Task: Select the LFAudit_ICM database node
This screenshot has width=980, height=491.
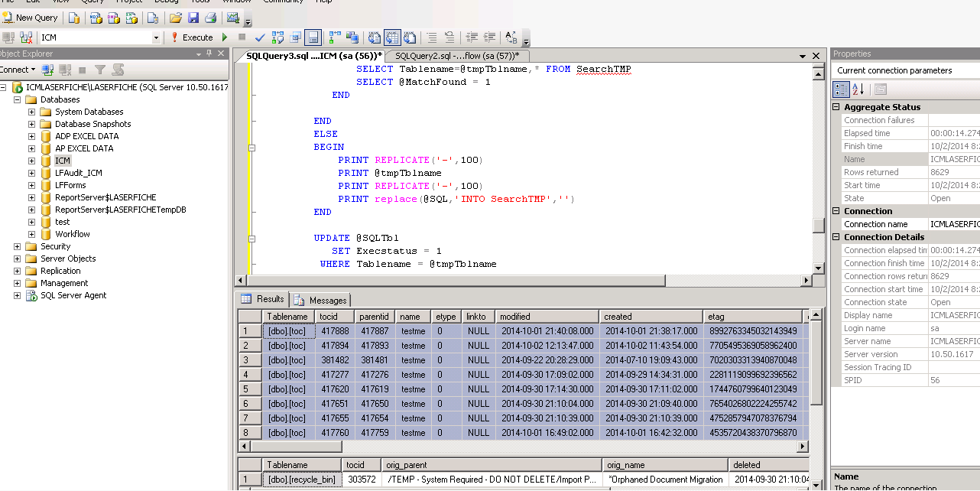Action: pyautogui.click(x=78, y=173)
